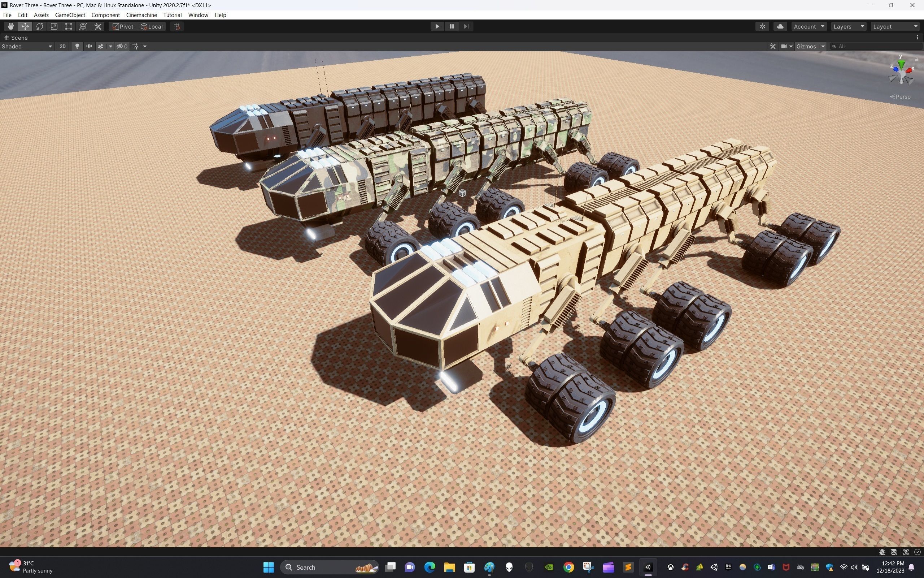Open the Component menu

coord(105,15)
